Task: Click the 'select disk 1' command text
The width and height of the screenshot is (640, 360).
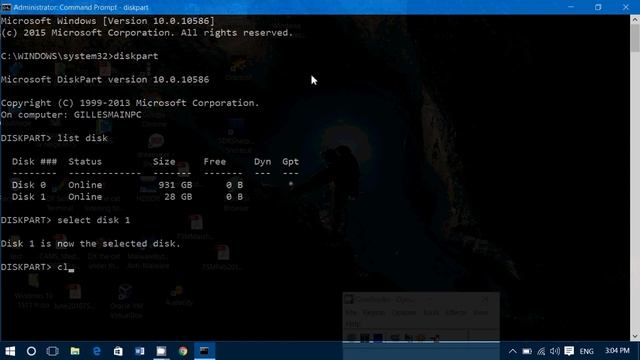Action: pos(93,220)
